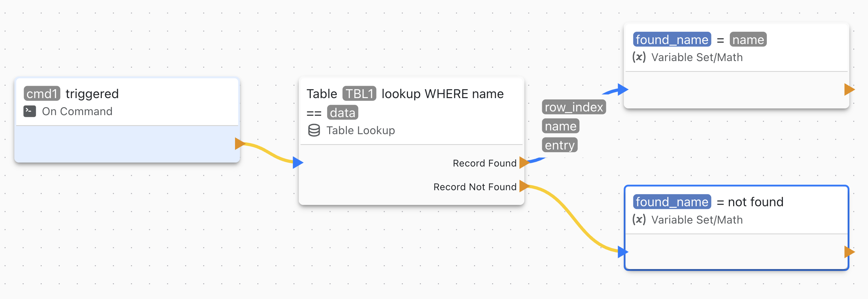The width and height of the screenshot is (868, 299).
Task: Click the orange output port of the cmd1 triggered node
Action: click(x=240, y=143)
